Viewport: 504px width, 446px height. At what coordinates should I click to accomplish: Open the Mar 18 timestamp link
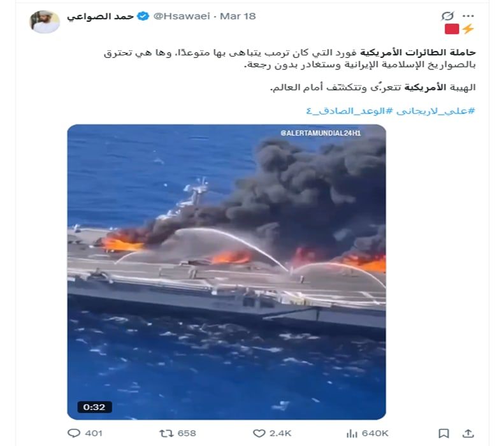coord(238,16)
